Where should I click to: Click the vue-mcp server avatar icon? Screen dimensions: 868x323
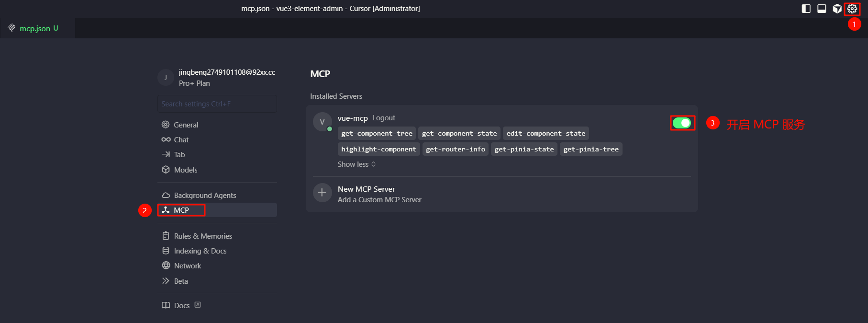coord(322,122)
